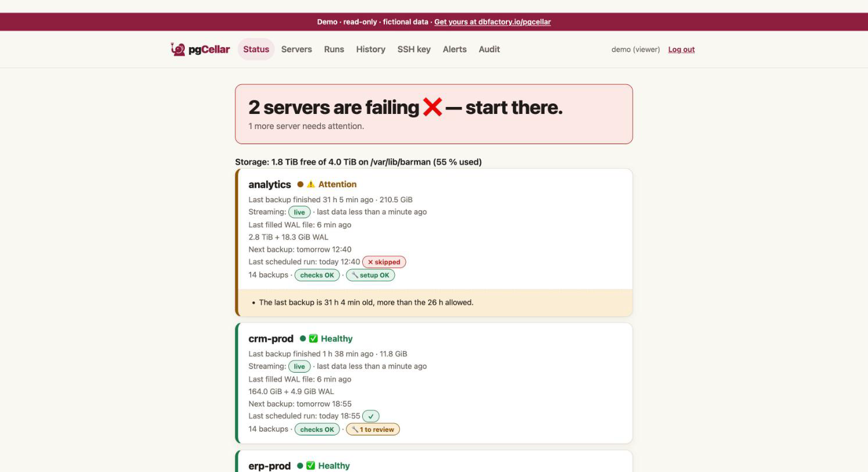Open the Runs page

pos(334,49)
